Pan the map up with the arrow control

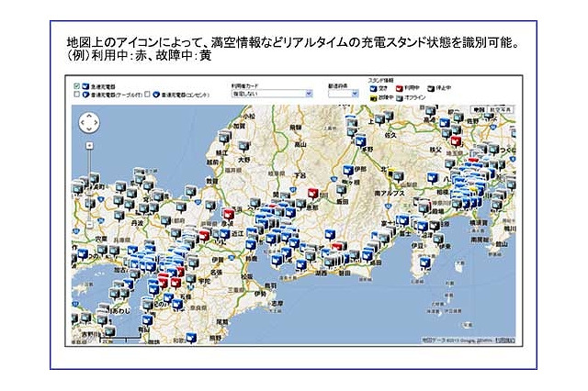pos(89,117)
